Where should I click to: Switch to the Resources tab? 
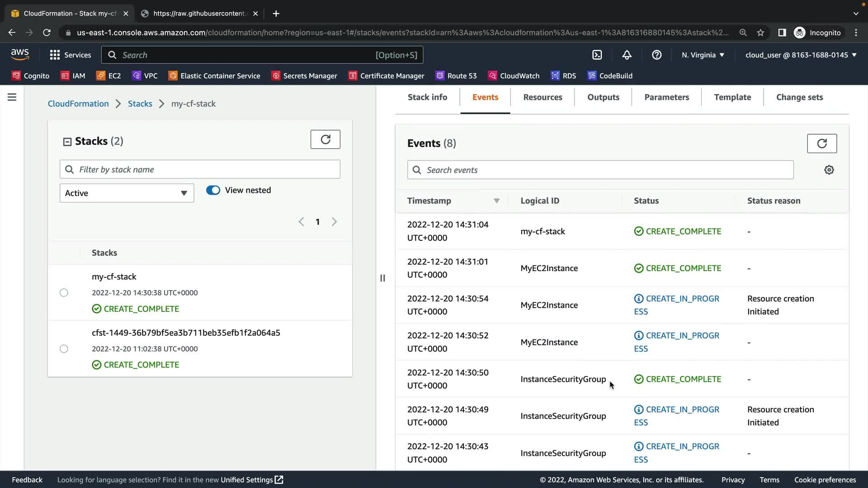(542, 97)
